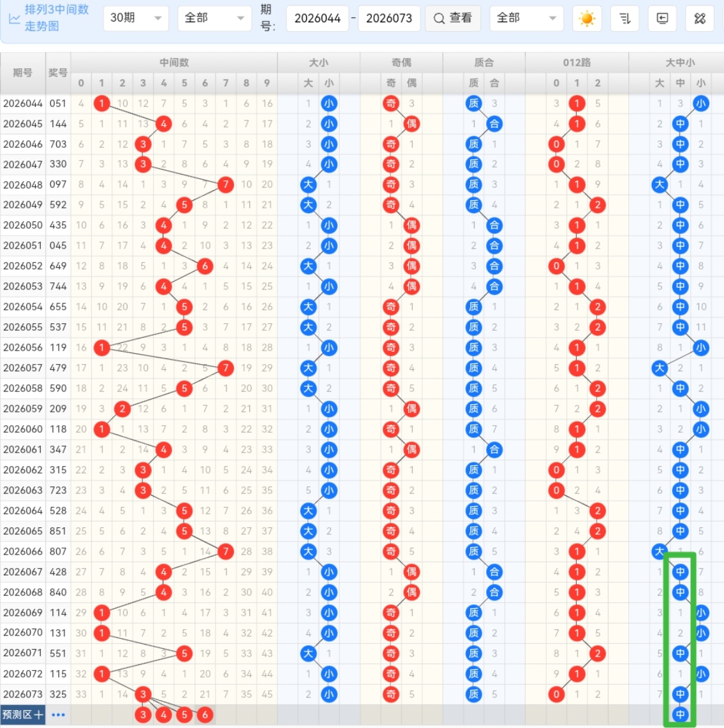Click the three-dot icon in prediction row
The height and width of the screenshot is (728, 724).
tap(58, 715)
